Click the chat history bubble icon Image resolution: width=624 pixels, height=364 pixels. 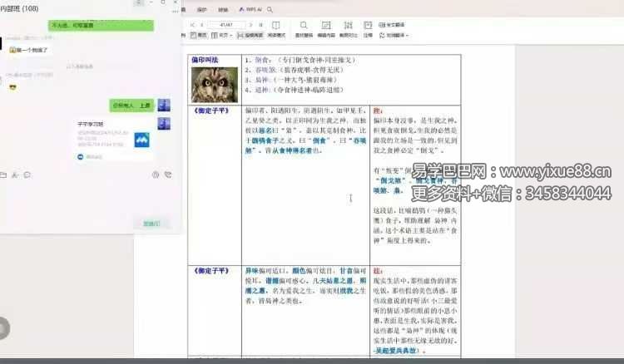27,175
